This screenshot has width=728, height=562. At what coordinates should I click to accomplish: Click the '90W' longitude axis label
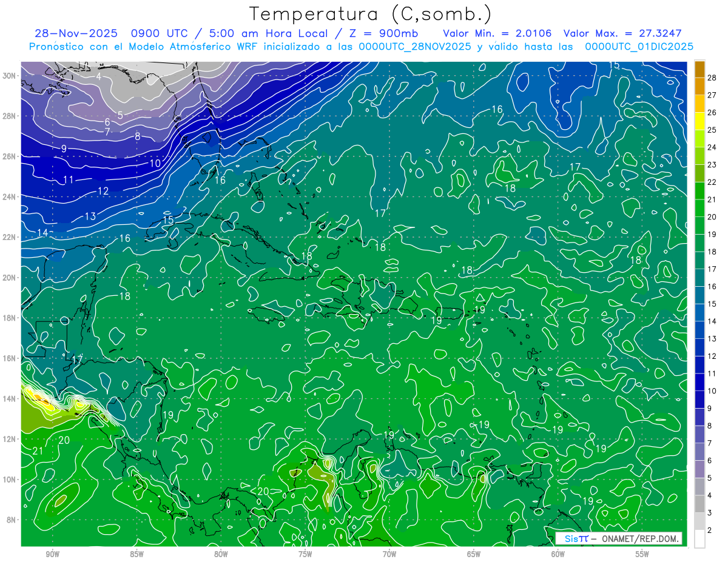coord(52,554)
